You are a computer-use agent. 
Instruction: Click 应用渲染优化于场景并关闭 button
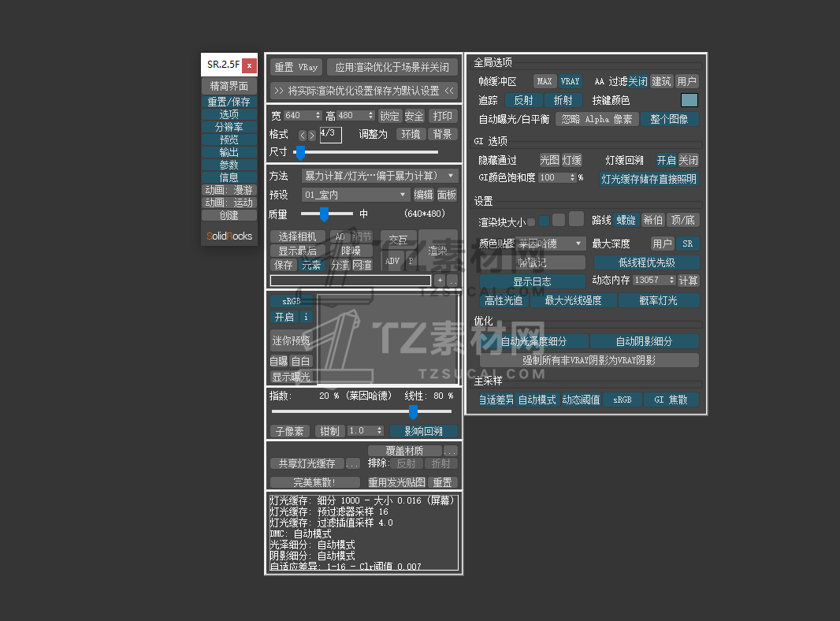point(392,67)
